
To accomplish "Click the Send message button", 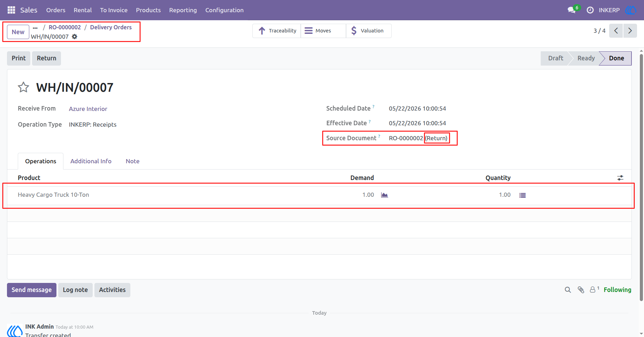I will [x=32, y=290].
